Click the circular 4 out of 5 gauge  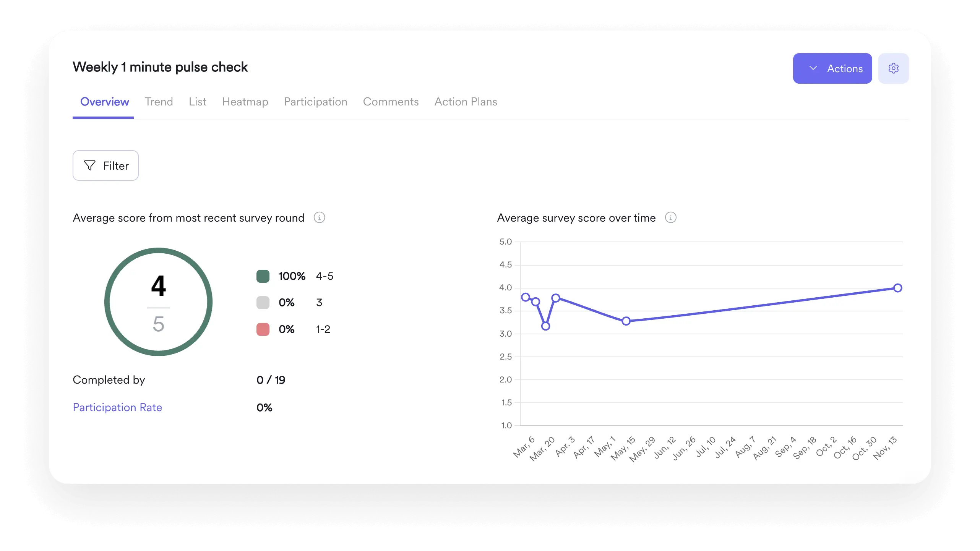[158, 302]
